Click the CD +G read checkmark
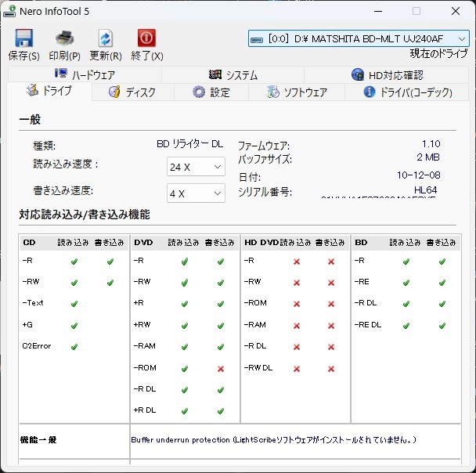 (74, 326)
